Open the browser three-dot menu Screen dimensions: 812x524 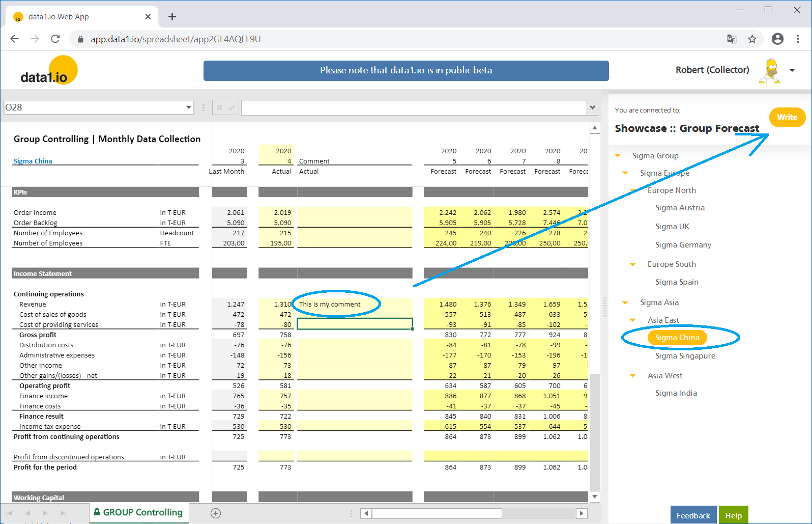coord(798,39)
